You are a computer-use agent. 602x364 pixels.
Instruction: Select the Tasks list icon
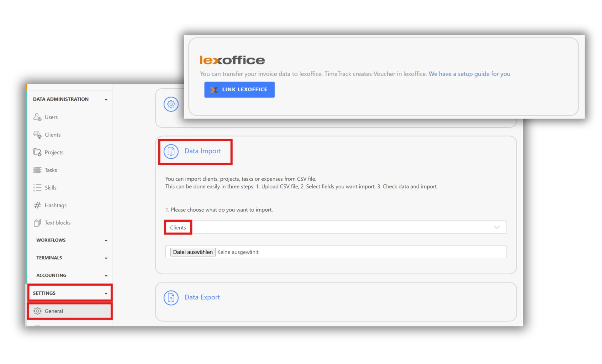tap(38, 170)
